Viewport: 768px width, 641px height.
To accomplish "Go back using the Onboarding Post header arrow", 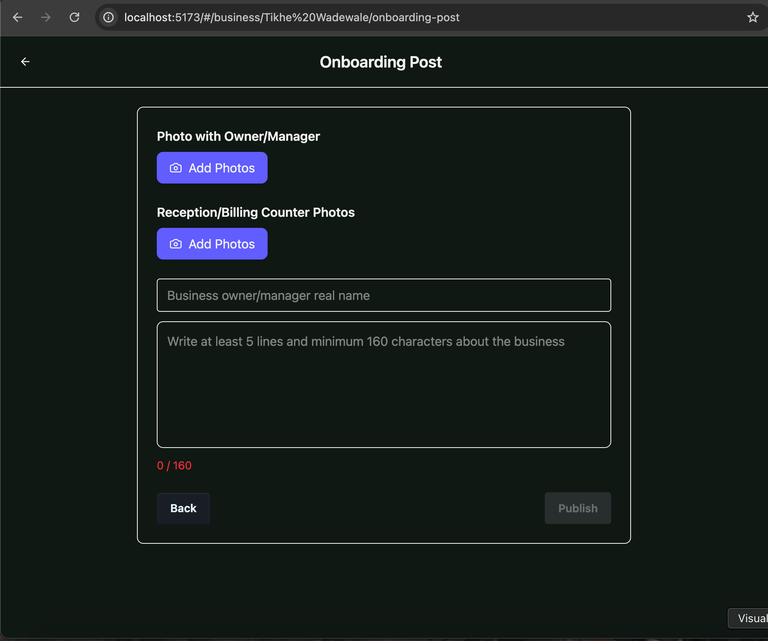I will [25, 62].
